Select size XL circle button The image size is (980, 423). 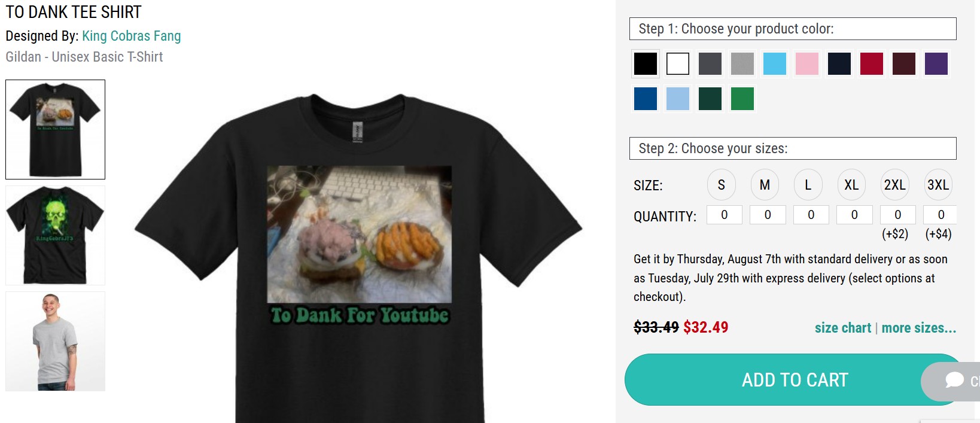coord(851,185)
